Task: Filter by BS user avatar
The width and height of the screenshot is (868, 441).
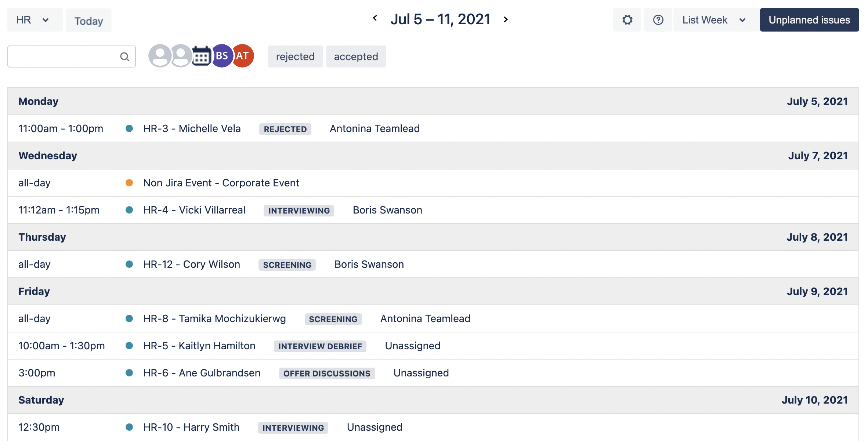Action: coord(221,56)
